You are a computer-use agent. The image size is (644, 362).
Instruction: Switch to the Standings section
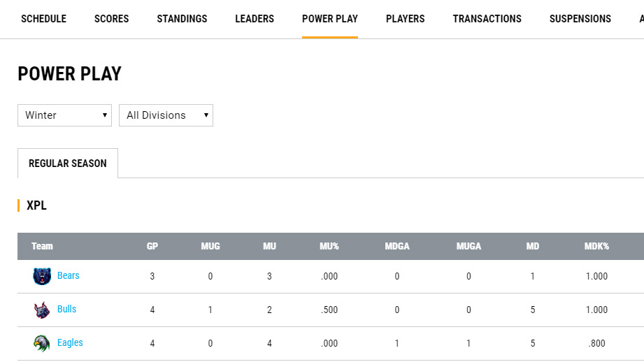tap(182, 19)
